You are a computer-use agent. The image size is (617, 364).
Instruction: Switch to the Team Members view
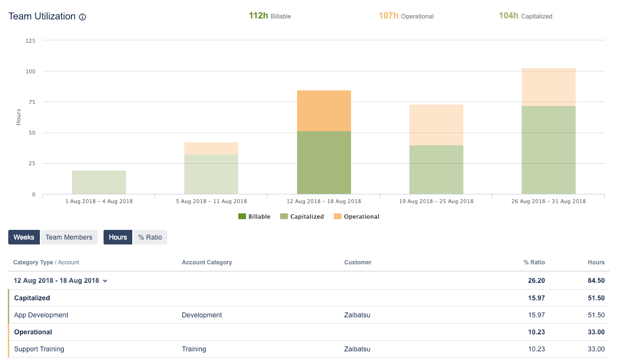click(x=69, y=237)
